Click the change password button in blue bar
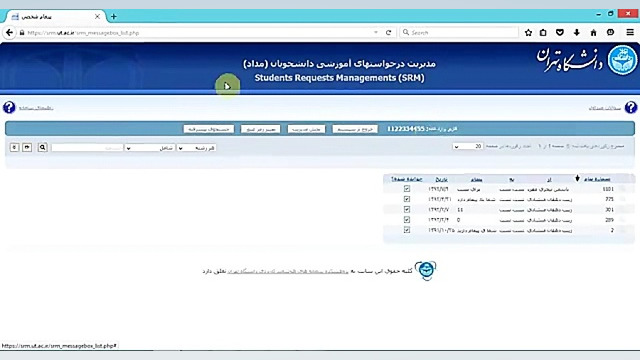640x360 pixels. 260,129
